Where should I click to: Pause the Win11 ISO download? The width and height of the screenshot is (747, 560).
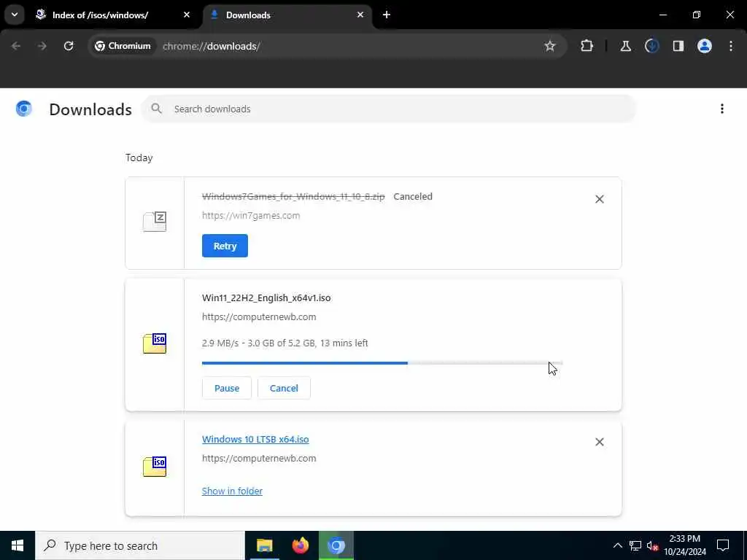point(227,388)
